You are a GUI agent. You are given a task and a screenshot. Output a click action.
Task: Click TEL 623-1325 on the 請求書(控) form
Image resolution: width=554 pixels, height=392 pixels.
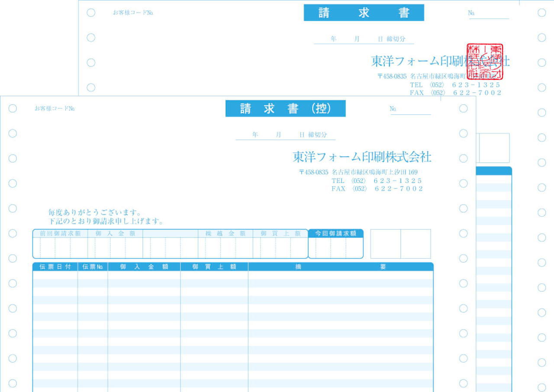pyautogui.click(x=377, y=181)
